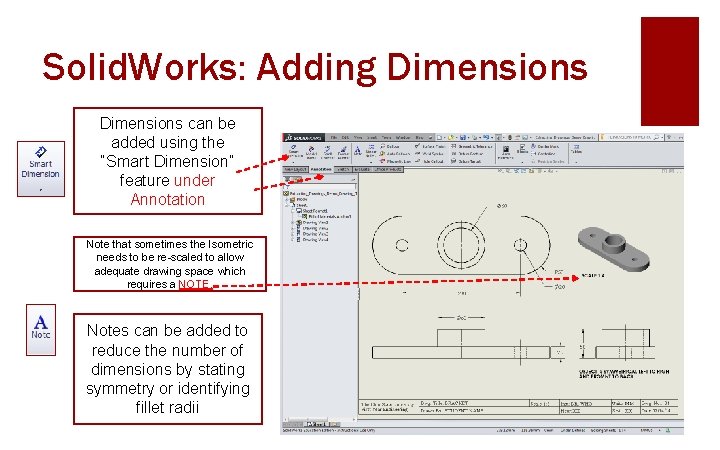Expand the Annotations folder in feature tree
Viewport: 720px width, 450px height.
click(287, 199)
